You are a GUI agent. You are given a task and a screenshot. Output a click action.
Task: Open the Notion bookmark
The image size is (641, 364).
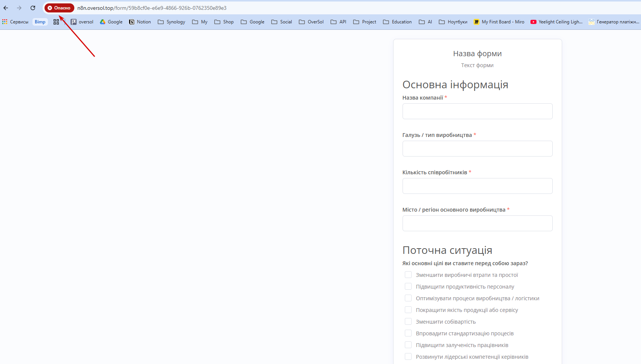tap(140, 22)
